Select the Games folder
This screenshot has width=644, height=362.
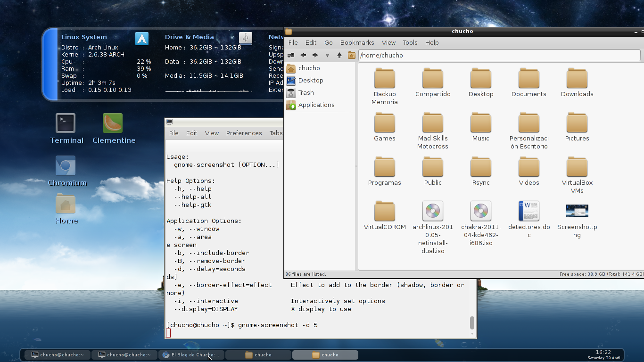pyautogui.click(x=385, y=127)
